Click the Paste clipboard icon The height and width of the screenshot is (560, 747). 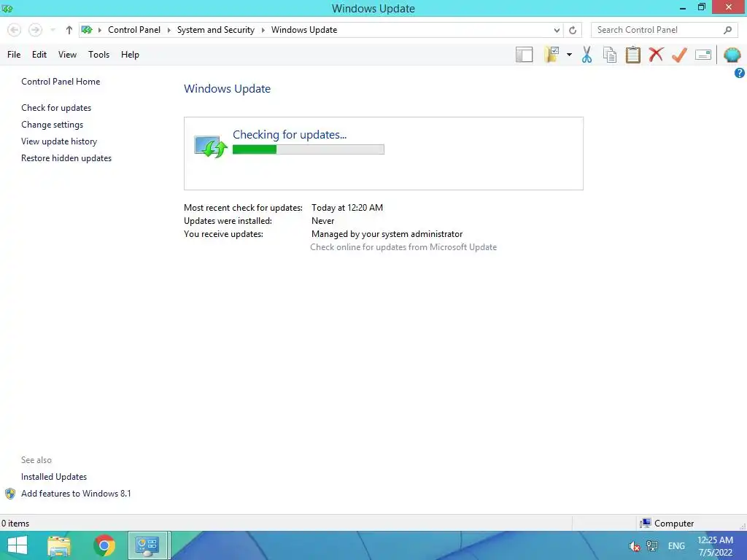point(633,55)
